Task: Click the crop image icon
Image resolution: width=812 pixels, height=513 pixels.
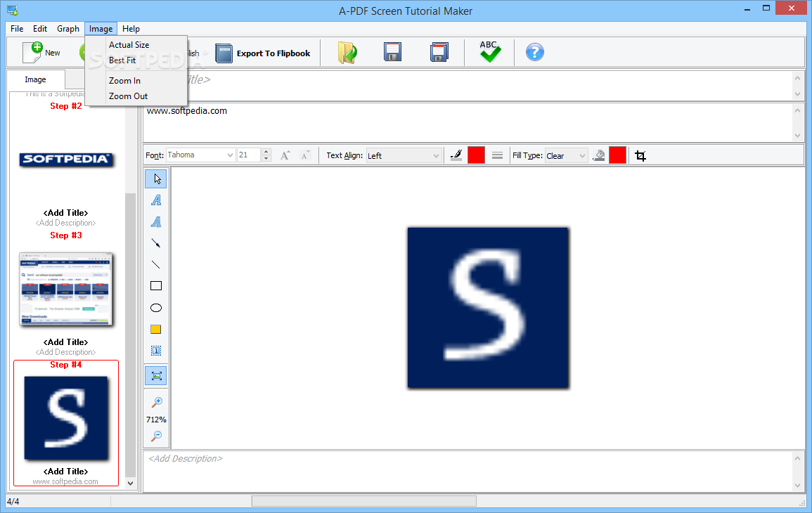Action: 640,156
